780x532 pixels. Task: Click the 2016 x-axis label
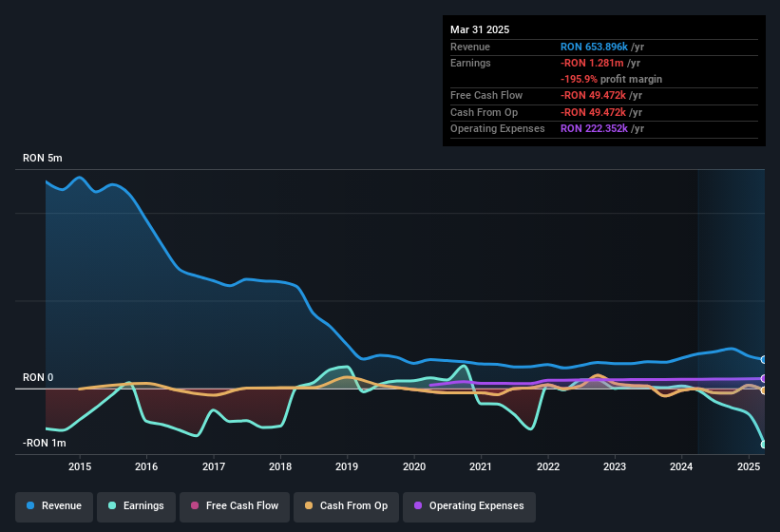(146, 466)
